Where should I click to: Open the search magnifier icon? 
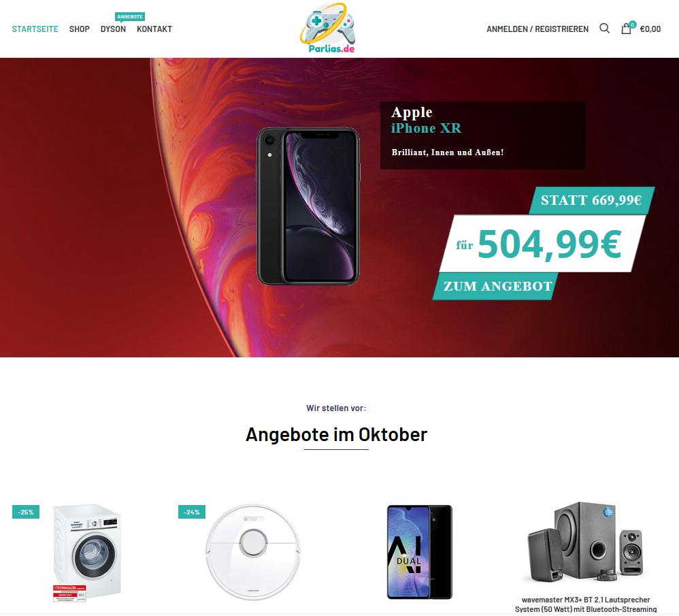point(605,29)
